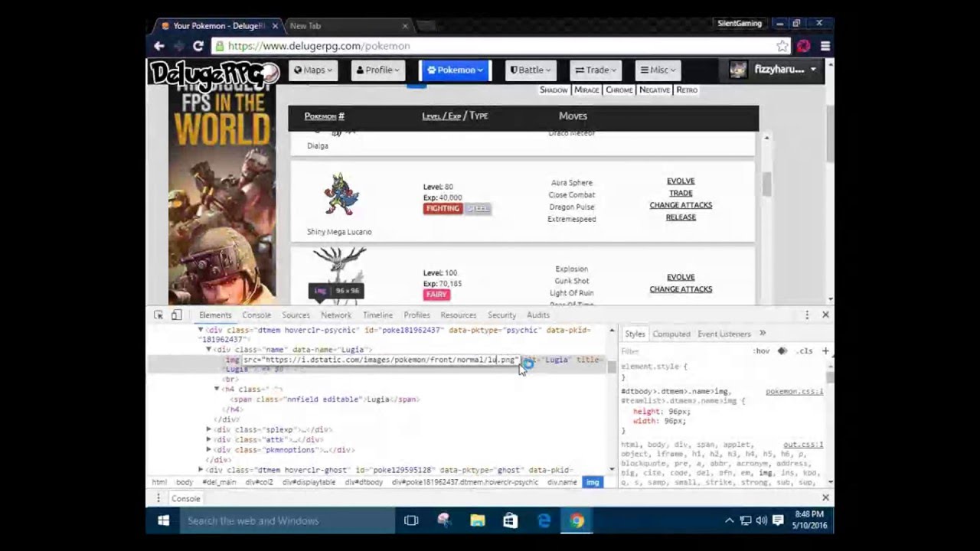Open the Pokemon dropdown menu
The height and width of the screenshot is (551, 980).
pyautogui.click(x=456, y=70)
